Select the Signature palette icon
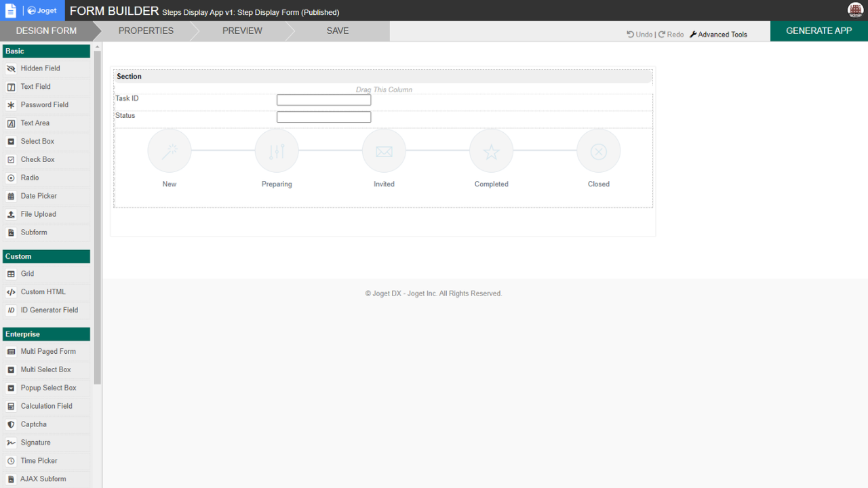Screen dimensions: 868x488 [11, 443]
